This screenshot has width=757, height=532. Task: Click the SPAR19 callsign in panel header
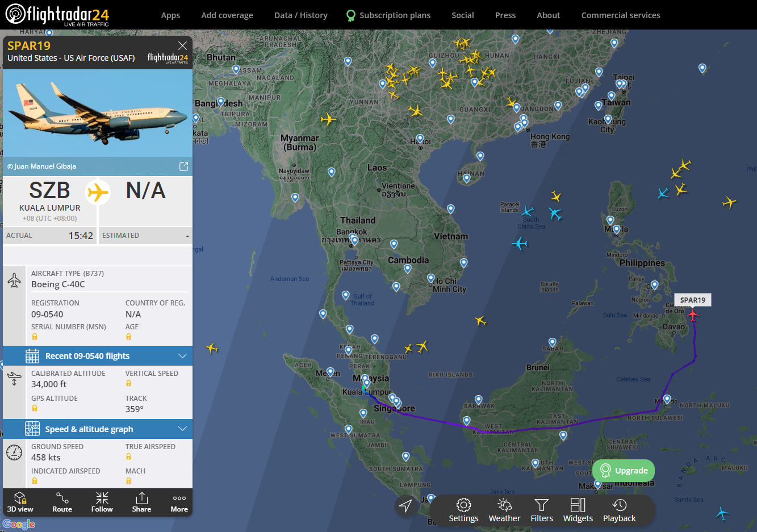tap(29, 45)
